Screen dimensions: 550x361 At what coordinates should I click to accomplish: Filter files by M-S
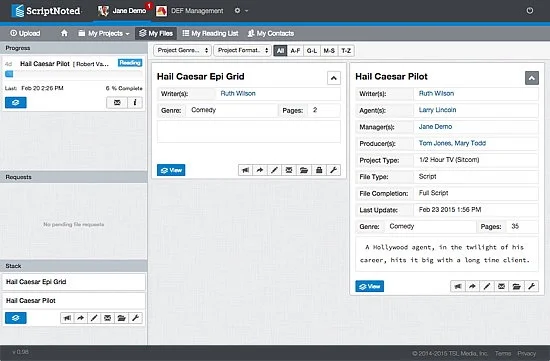click(329, 51)
